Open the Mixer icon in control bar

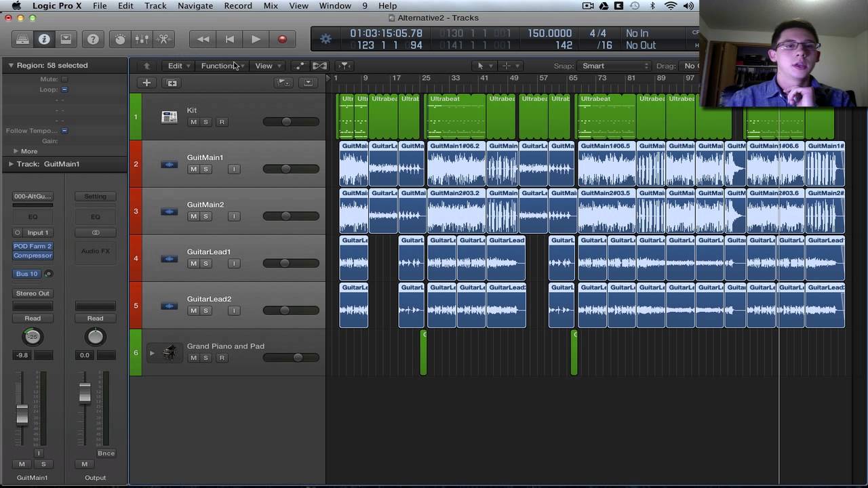coord(142,39)
